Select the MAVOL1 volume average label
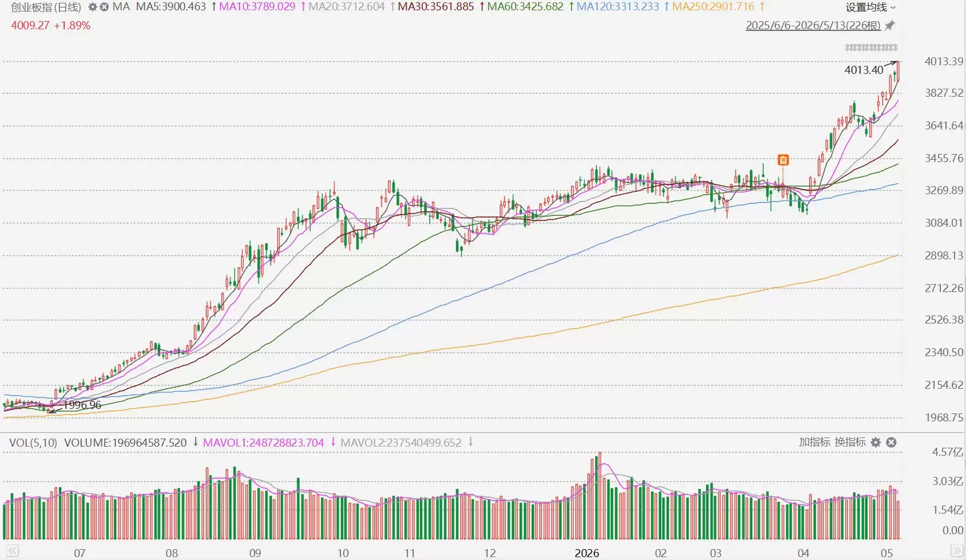Image resolution: width=966 pixels, height=560 pixels. (264, 443)
